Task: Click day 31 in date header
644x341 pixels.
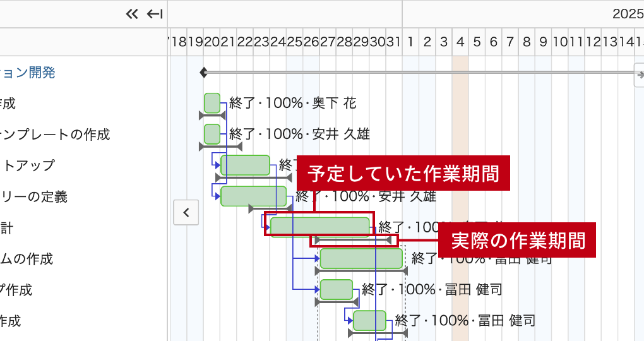Action: [x=394, y=42]
